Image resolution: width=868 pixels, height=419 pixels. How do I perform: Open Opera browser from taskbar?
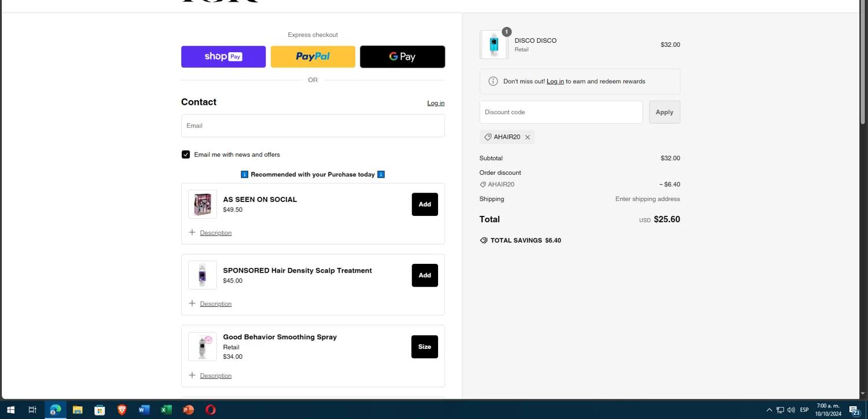[211, 410]
